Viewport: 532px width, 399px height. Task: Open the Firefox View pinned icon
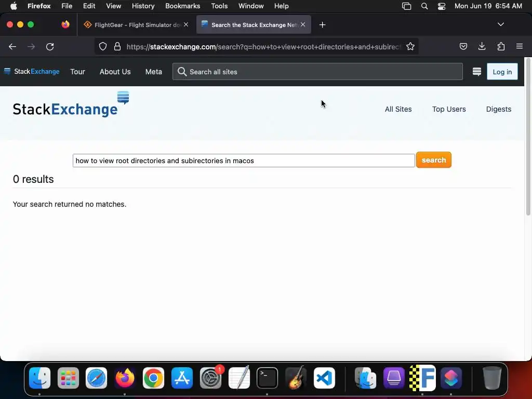(x=65, y=24)
